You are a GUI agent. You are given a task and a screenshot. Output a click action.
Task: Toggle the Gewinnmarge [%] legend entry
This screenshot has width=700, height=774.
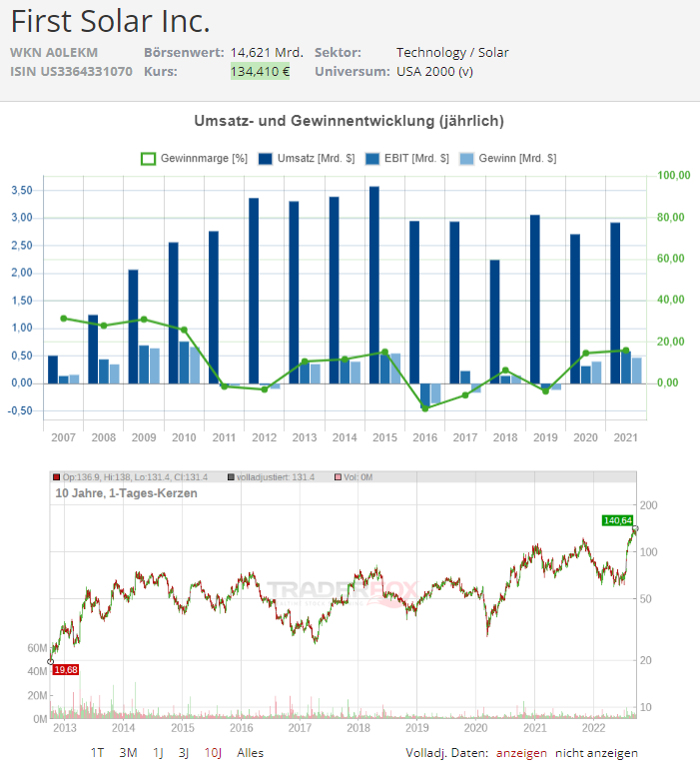tap(195, 159)
